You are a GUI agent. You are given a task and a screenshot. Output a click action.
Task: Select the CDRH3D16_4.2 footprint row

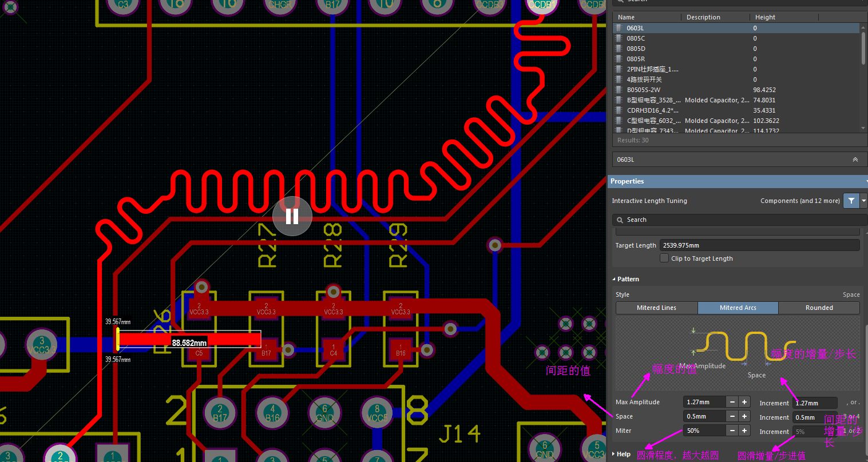pos(736,110)
